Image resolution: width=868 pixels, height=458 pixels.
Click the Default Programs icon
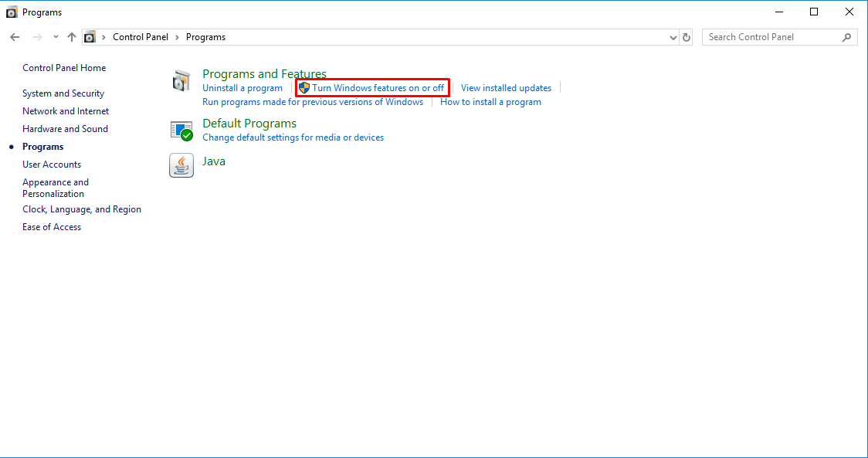(x=181, y=131)
